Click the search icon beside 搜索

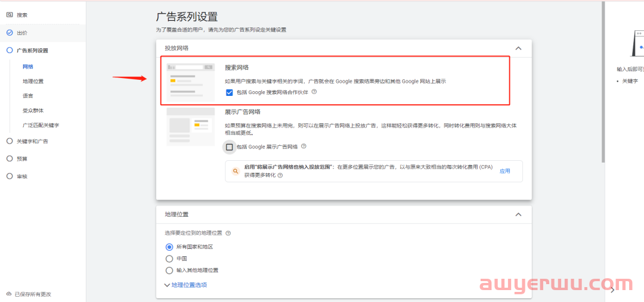10,15
